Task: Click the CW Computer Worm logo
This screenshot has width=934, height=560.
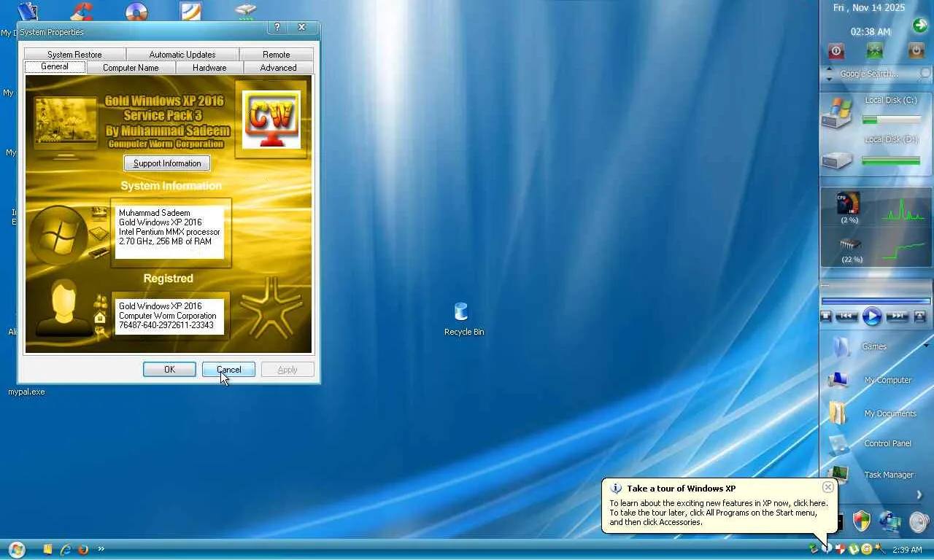Action: click(x=271, y=120)
